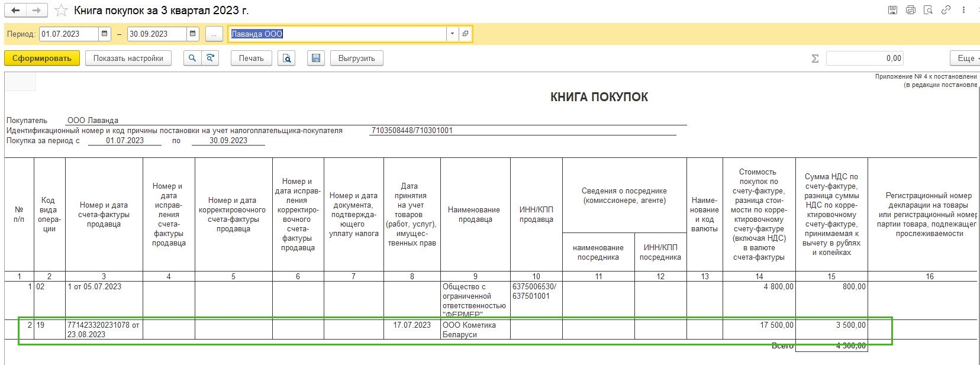
Task: Click the sum sigma icon
Action: click(x=815, y=59)
